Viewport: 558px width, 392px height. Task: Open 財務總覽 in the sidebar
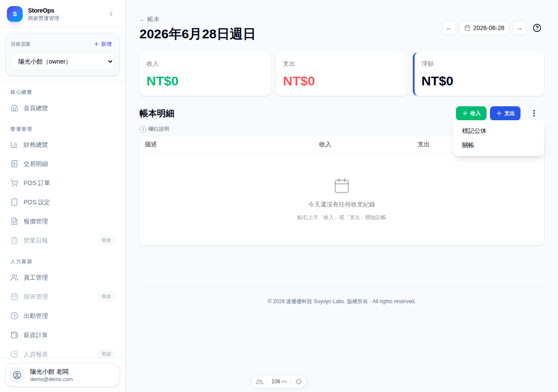coord(62,145)
